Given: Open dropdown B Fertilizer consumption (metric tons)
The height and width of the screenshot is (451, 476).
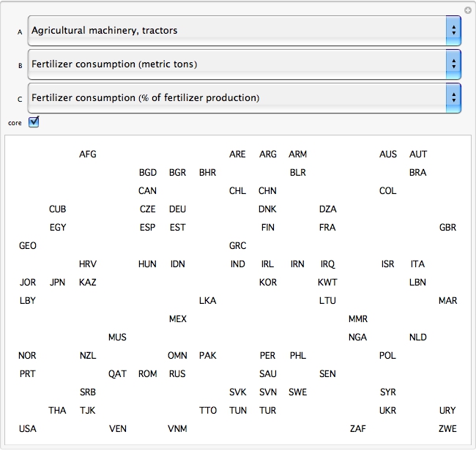Looking at the screenshot, I should [245, 64].
